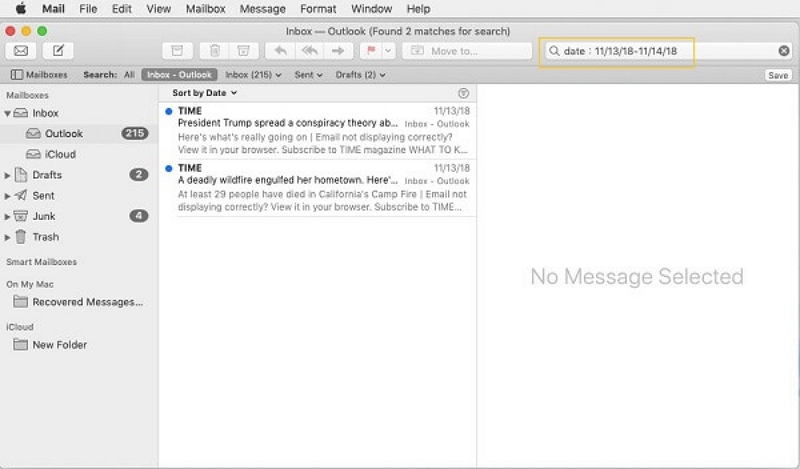Screen dimensions: 800x469
Task: Flag message with red flag icon
Action: (371, 51)
